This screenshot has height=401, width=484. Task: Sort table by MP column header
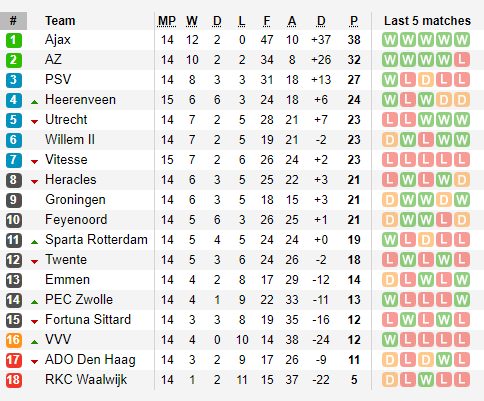pyautogui.click(x=167, y=21)
